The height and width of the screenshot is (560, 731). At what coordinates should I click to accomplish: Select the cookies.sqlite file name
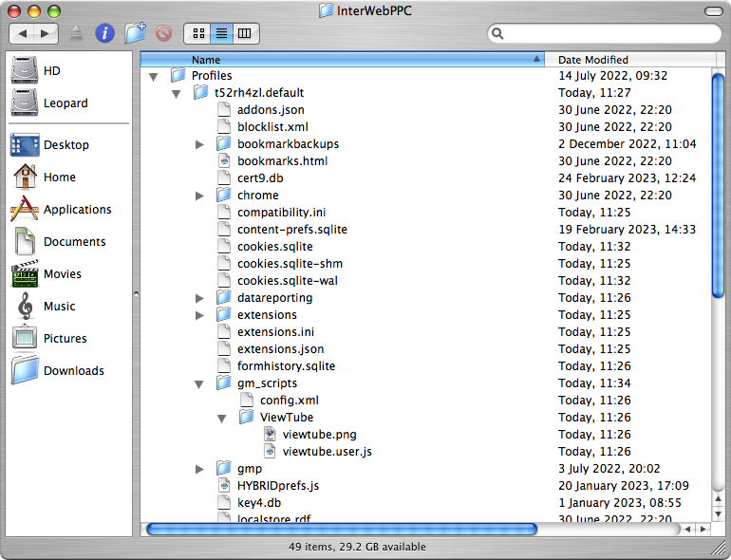(275, 246)
